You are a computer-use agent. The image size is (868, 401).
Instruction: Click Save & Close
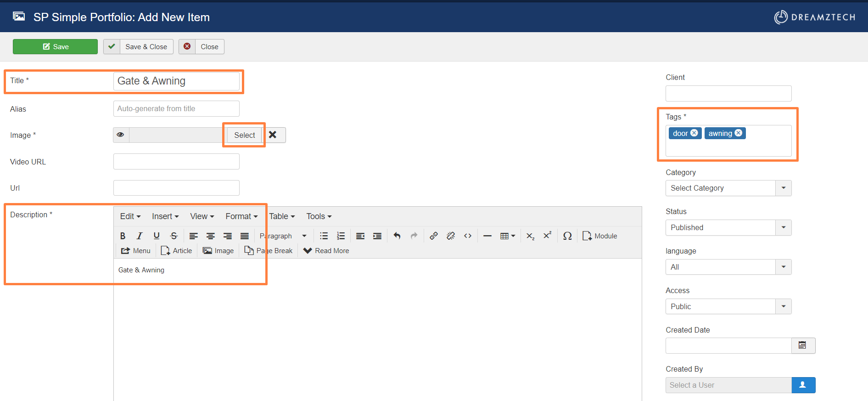tap(138, 47)
